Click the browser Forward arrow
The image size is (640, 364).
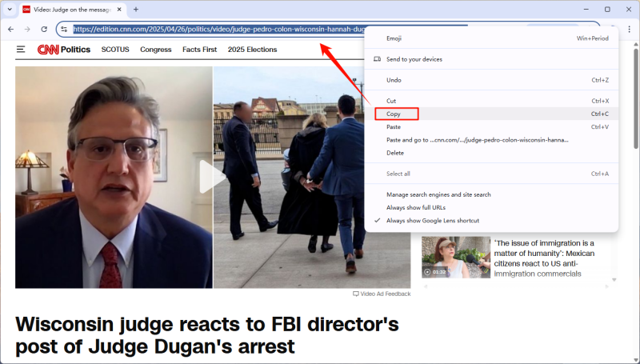pos(27,29)
